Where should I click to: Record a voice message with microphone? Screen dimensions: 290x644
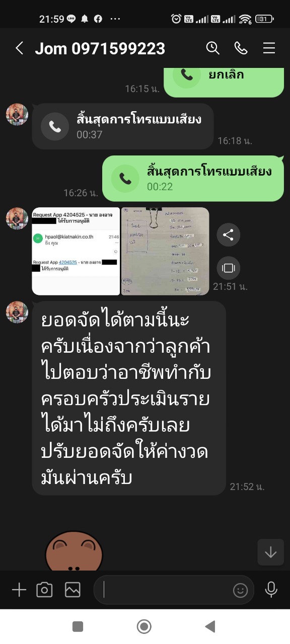coord(271,590)
